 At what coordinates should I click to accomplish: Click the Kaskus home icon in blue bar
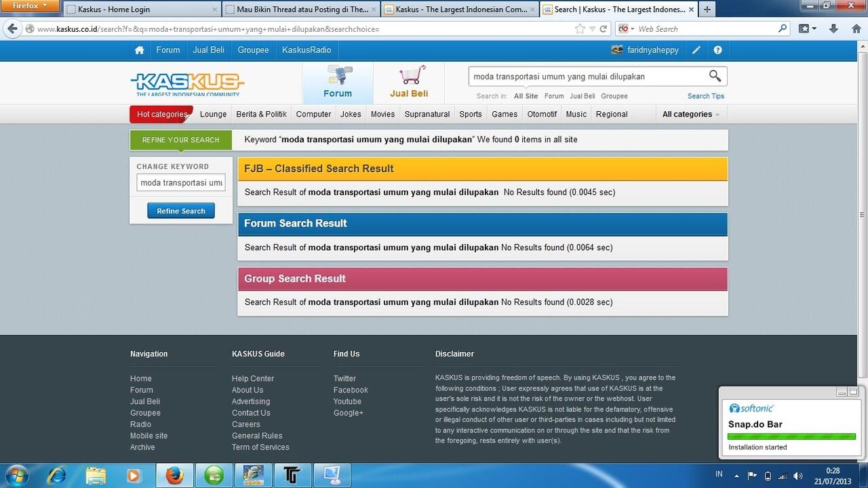pyautogui.click(x=139, y=50)
